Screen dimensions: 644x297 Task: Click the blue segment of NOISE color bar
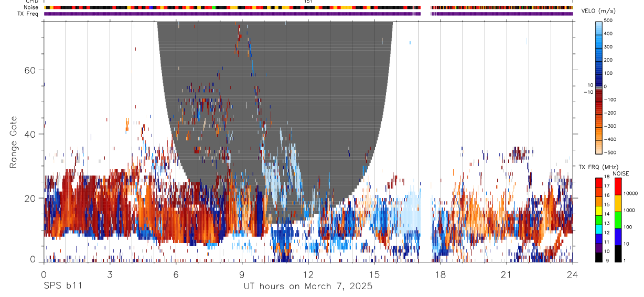coord(618,237)
